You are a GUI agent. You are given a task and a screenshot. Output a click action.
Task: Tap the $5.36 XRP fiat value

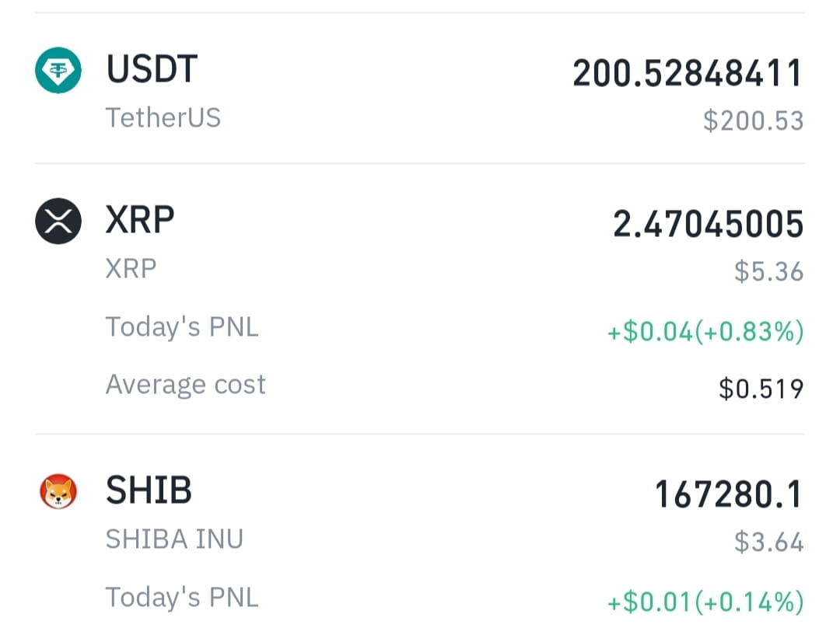(768, 271)
